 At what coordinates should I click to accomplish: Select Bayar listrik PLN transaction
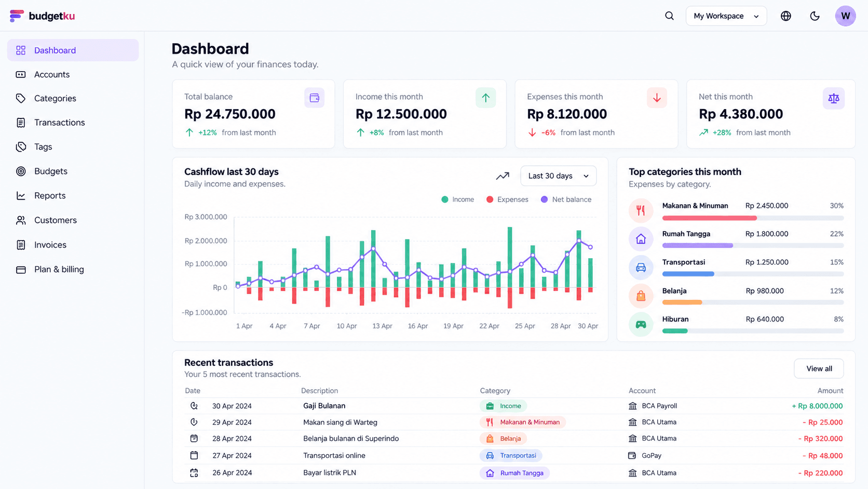(514, 473)
